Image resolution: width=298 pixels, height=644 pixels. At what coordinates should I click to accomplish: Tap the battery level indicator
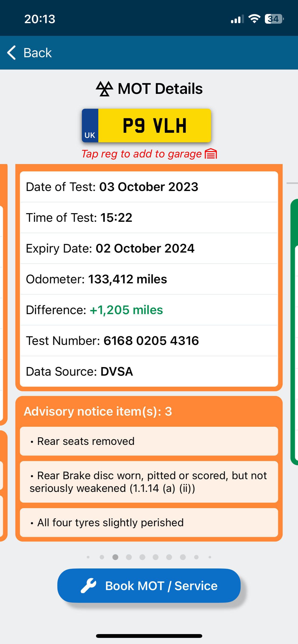pos(274,19)
